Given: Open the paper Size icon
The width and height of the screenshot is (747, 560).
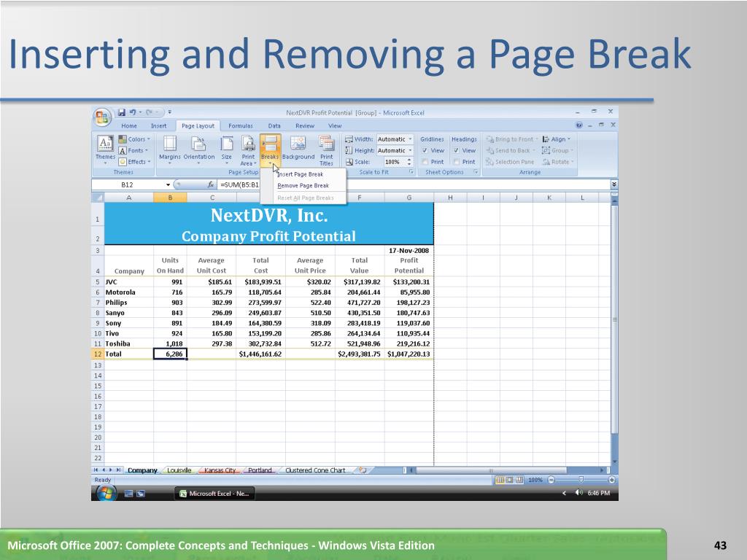Looking at the screenshot, I should tap(227, 144).
